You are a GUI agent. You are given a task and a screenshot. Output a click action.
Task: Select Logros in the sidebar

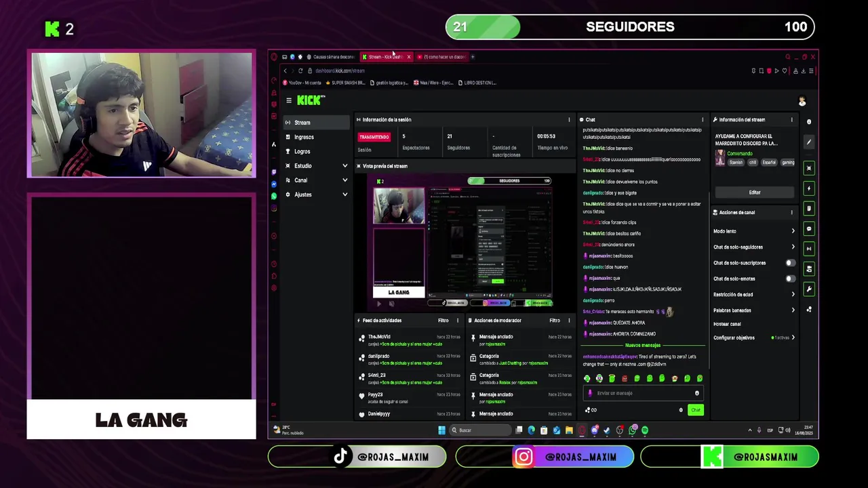316,152
